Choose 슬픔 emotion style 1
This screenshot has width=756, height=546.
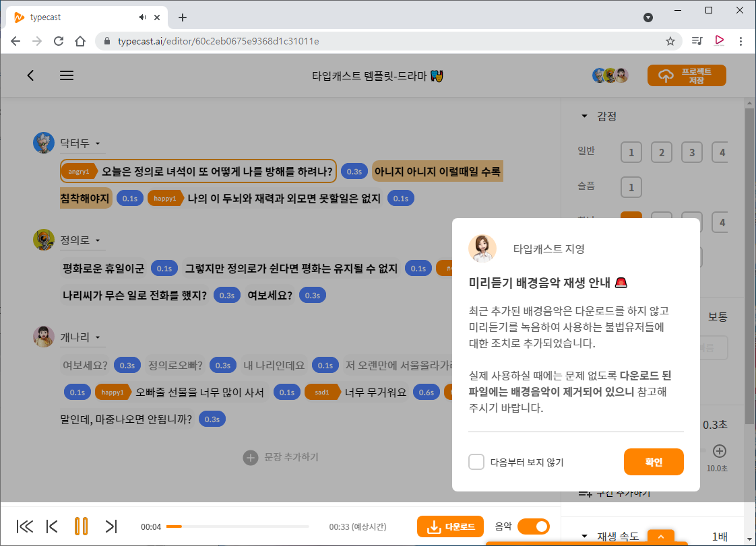631,187
